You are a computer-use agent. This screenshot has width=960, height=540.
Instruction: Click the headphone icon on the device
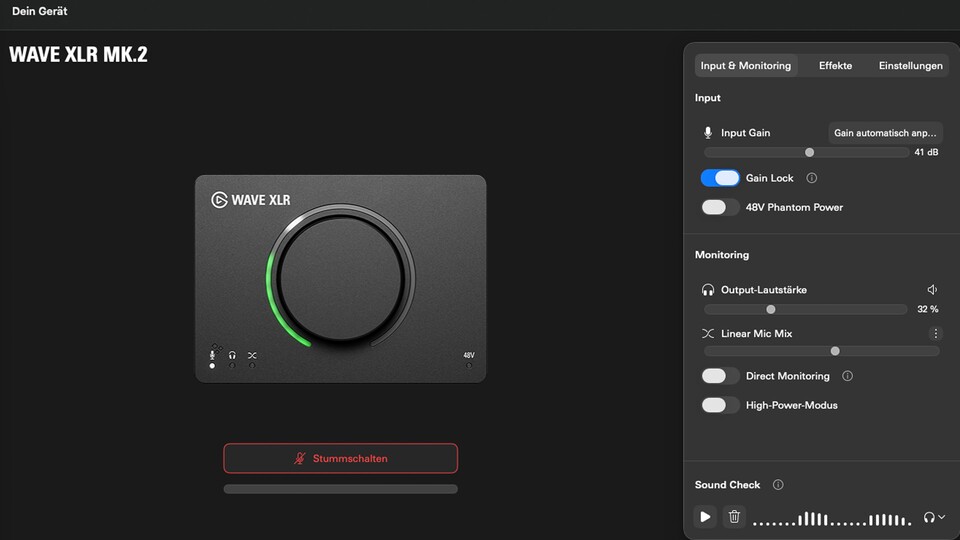[232, 355]
